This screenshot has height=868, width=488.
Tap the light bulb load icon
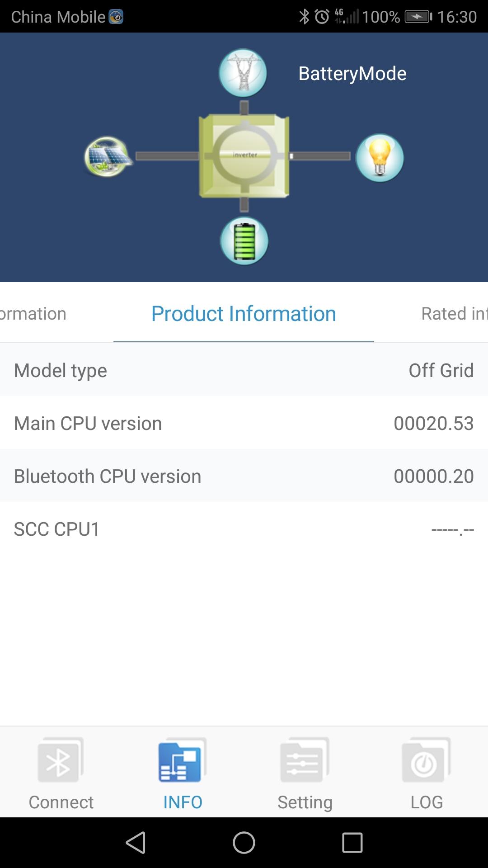pos(380,158)
